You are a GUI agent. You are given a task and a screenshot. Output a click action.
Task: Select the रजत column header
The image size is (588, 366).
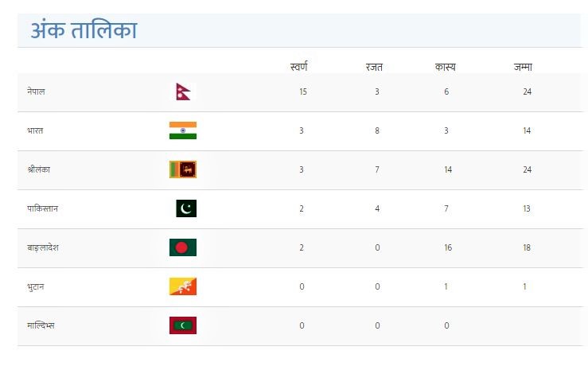(374, 67)
